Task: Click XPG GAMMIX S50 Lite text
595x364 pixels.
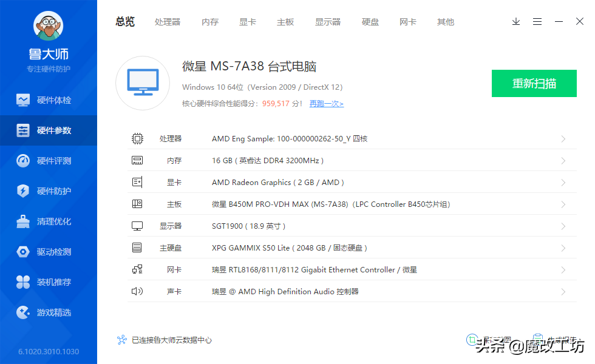Action: (x=290, y=248)
